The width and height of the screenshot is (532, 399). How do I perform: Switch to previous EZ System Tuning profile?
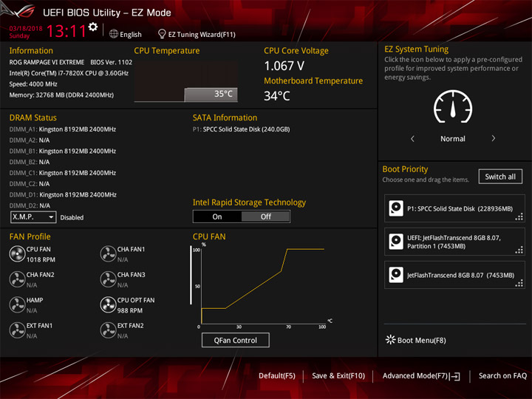click(412, 138)
